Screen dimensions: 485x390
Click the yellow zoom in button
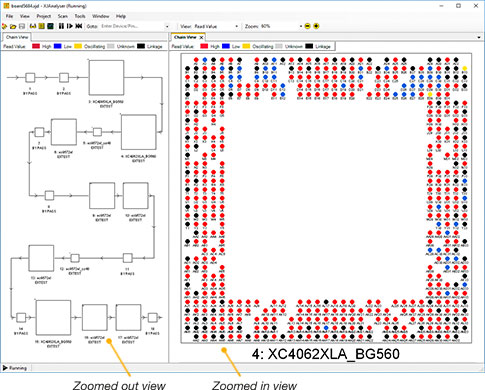coord(316,26)
